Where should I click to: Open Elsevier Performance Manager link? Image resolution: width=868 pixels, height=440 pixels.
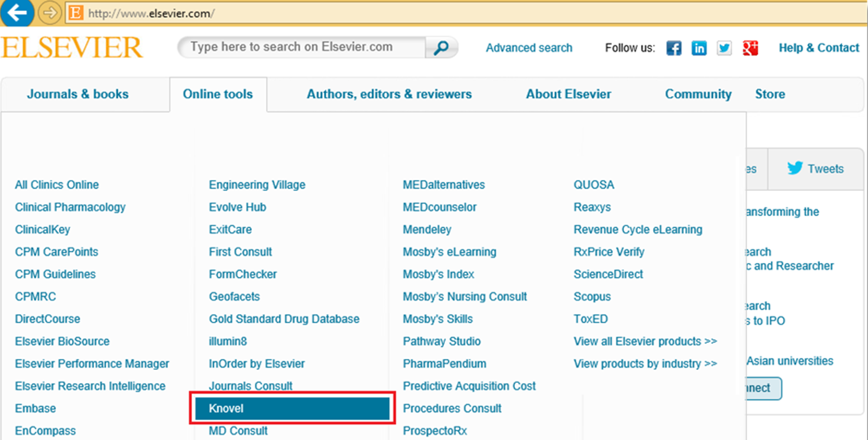click(x=92, y=363)
